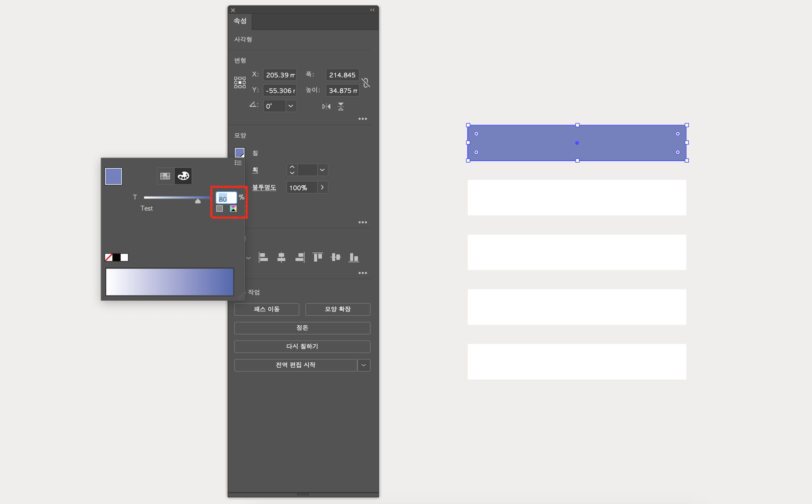Select the None swatch with red slash
Viewport: 812px width, 504px height.
108,257
